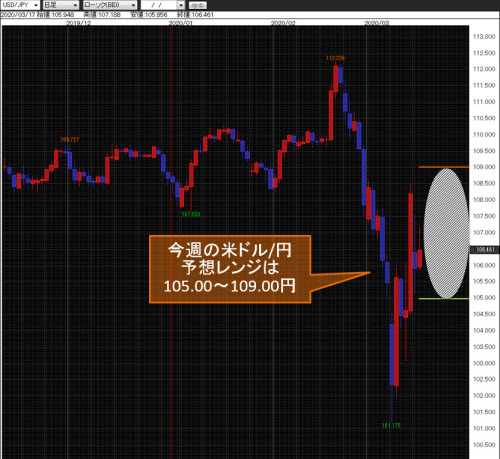This screenshot has height=459, width=500.
Task: Click the 2020/03 date axis label
Action: tap(377, 23)
